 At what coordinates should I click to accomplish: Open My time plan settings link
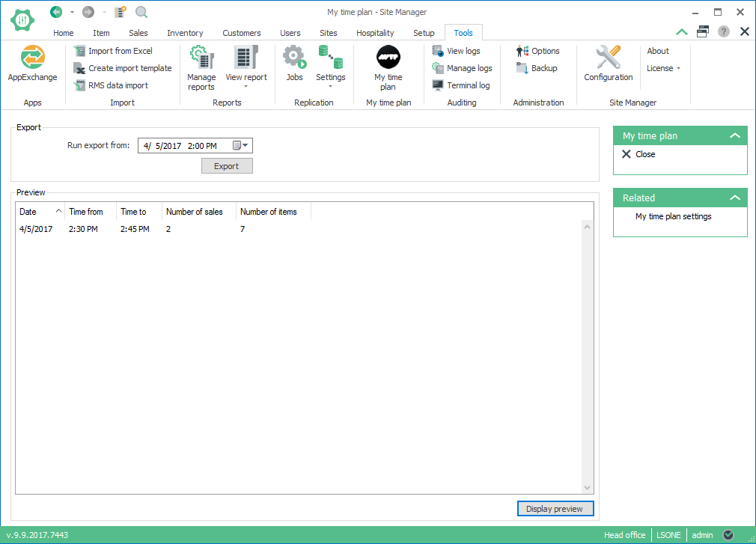click(x=673, y=216)
